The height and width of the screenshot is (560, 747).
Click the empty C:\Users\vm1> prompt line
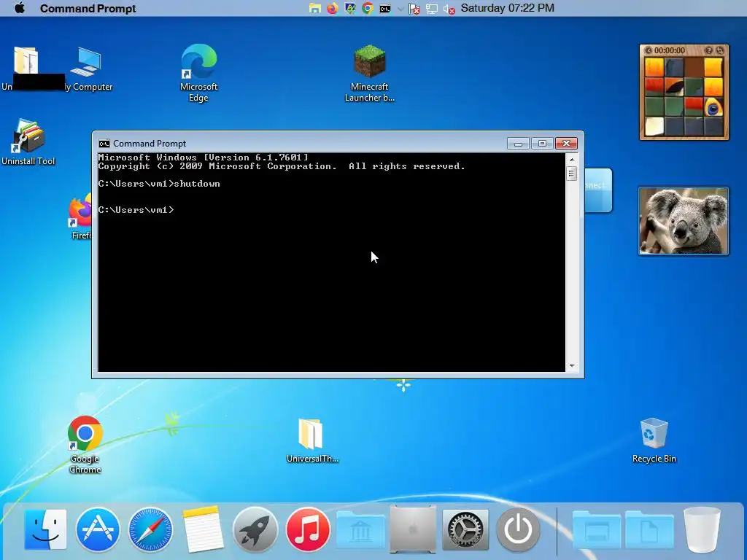(x=136, y=210)
